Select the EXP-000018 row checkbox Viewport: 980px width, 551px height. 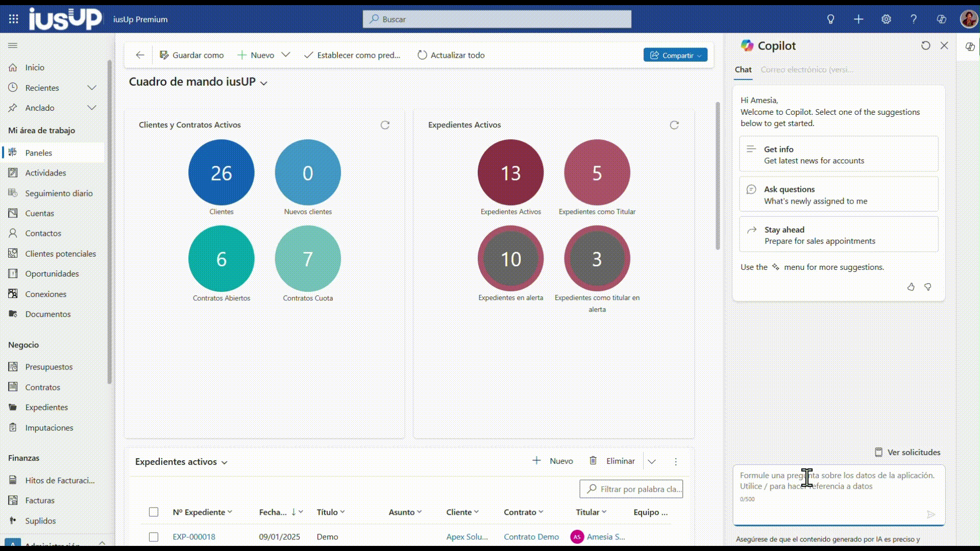pos(154,537)
